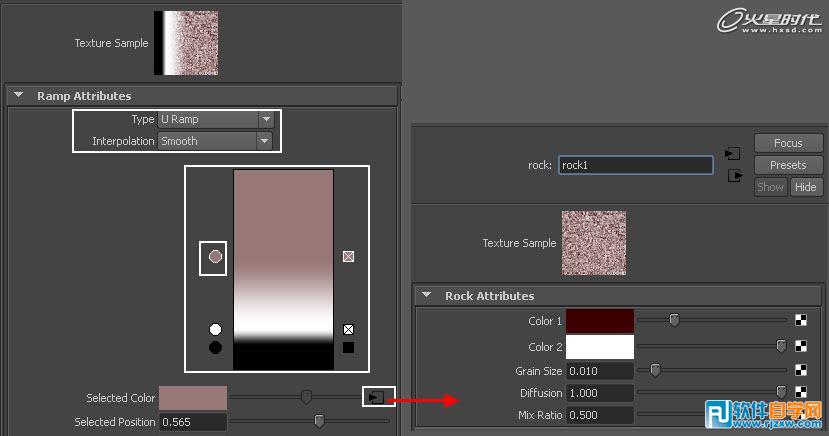Open the Presets button

click(x=788, y=165)
